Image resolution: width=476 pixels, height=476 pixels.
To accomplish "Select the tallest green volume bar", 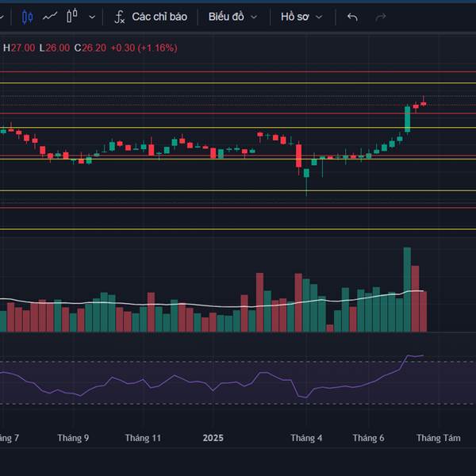I will point(407,290).
